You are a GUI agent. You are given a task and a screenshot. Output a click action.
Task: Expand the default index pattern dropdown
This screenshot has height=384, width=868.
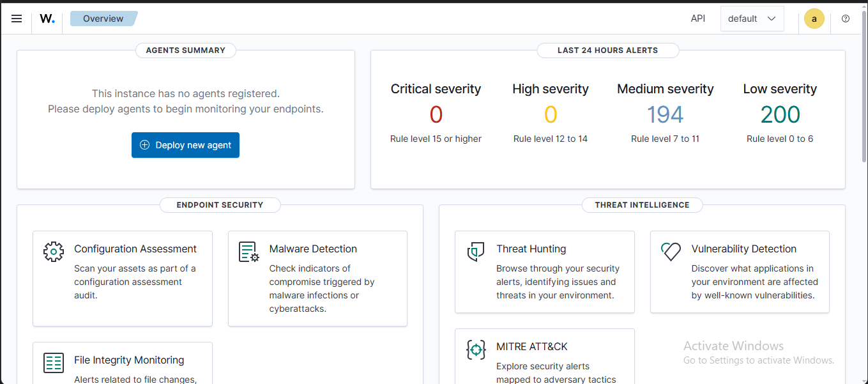pos(752,19)
